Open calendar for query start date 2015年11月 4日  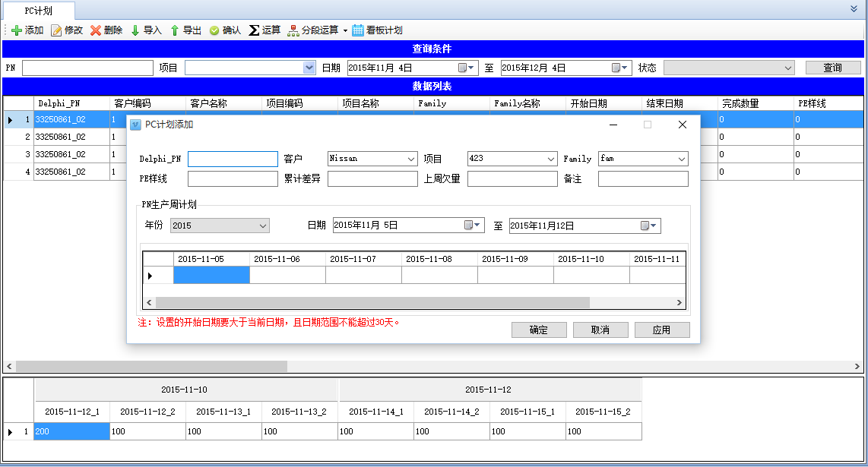pos(466,68)
